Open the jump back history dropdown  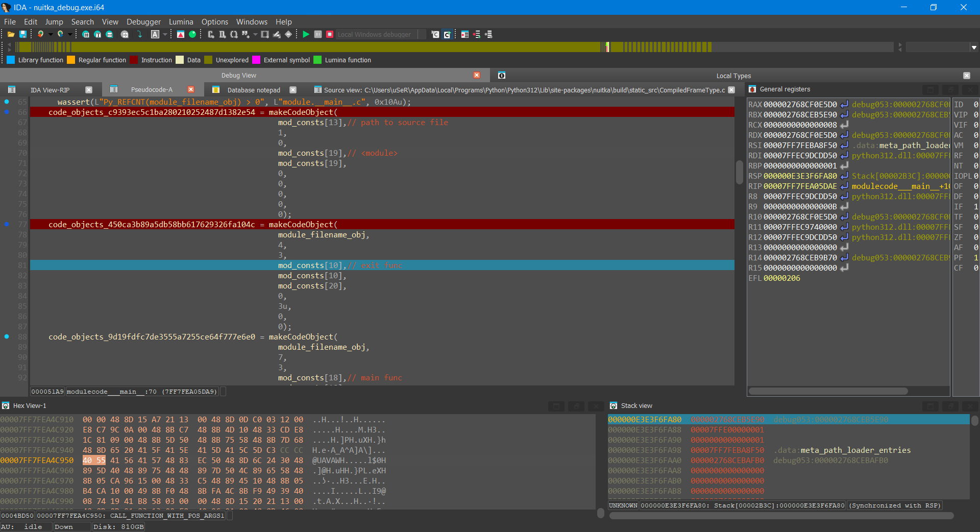coord(51,34)
